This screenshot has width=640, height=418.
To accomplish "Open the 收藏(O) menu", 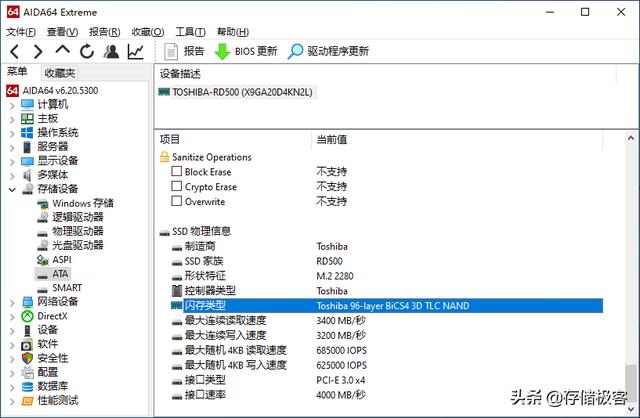I will point(148,32).
